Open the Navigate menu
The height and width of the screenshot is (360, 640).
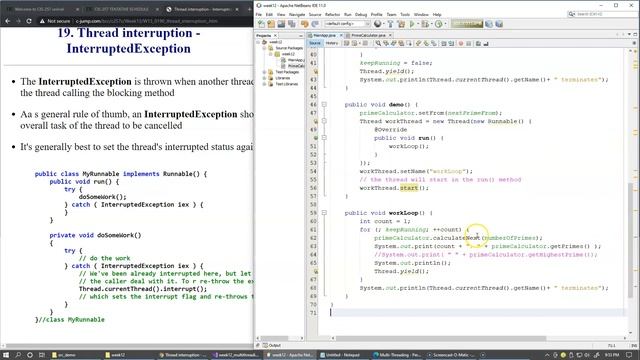click(x=297, y=15)
